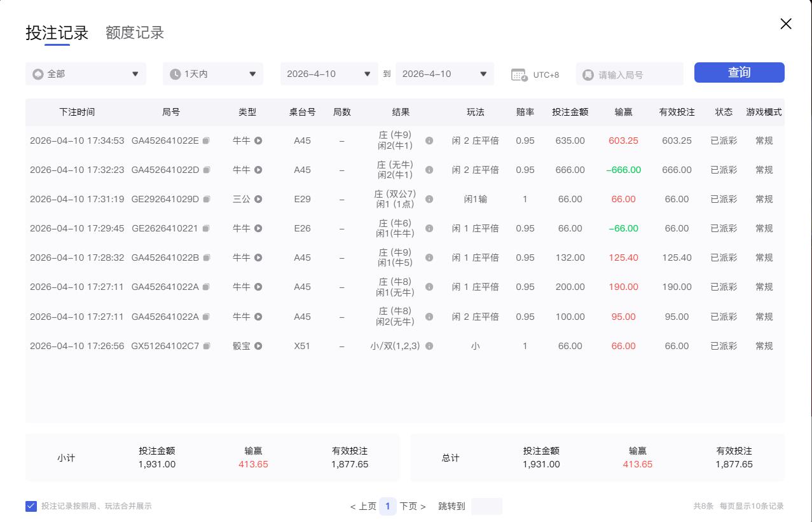Expand the 1天内 time range dropdown
The height and width of the screenshot is (522, 812).
(x=212, y=73)
